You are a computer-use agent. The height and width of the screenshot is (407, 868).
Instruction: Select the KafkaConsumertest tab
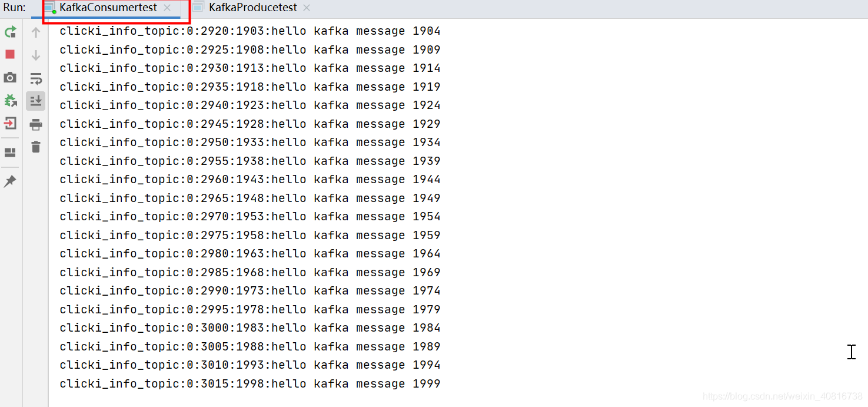coord(106,8)
